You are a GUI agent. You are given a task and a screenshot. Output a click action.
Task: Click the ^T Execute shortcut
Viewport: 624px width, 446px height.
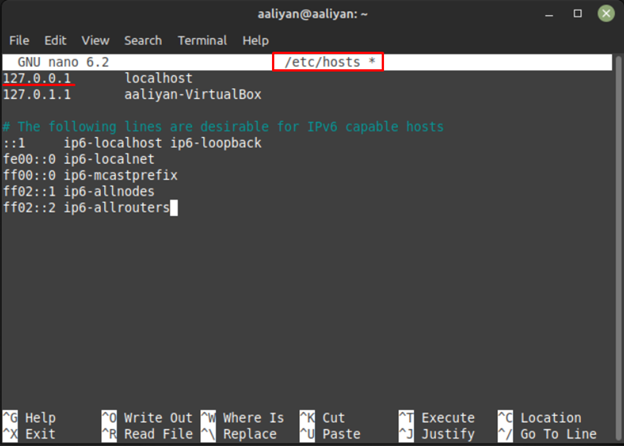(x=437, y=418)
